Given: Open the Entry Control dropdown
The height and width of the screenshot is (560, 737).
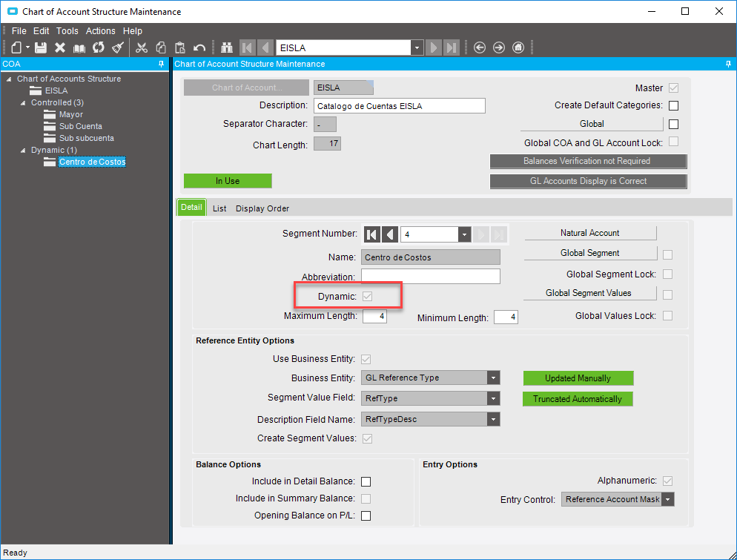Looking at the screenshot, I should pyautogui.click(x=667, y=499).
